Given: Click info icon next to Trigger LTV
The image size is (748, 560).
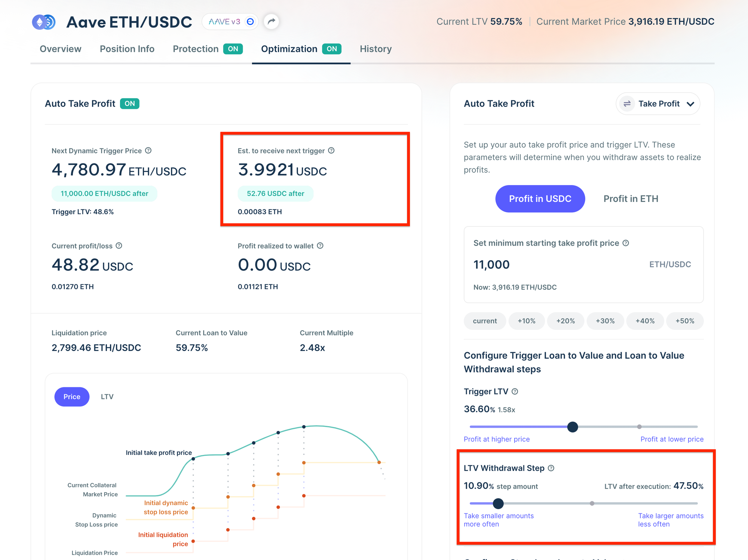Looking at the screenshot, I should [515, 391].
